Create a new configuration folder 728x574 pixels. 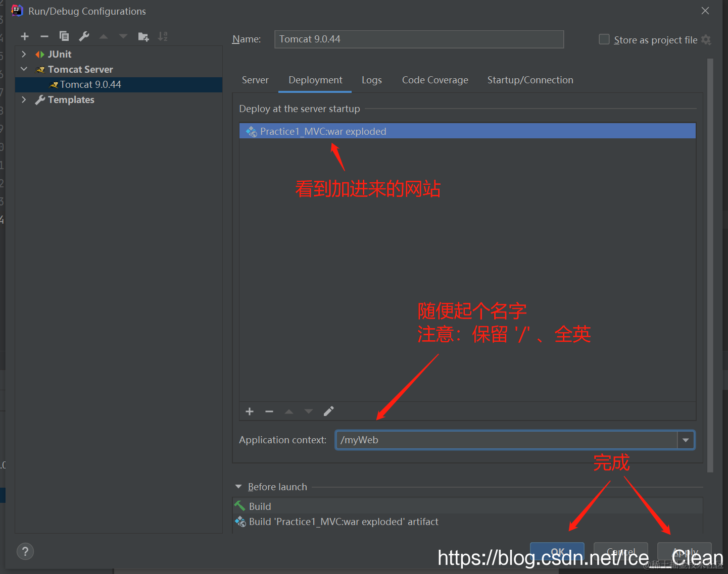(x=143, y=36)
